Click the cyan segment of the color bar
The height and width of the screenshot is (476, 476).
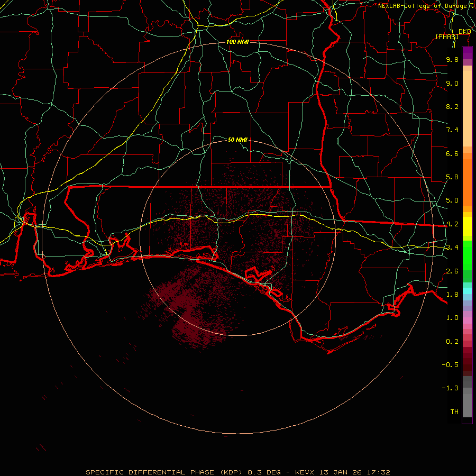(x=467, y=291)
